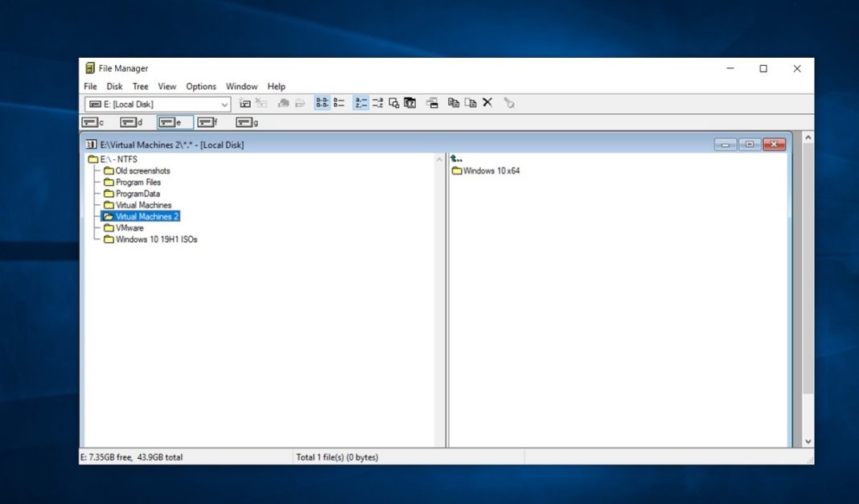This screenshot has width=859, height=504.
Task: Click the .. parent directory entry
Action: pos(455,158)
